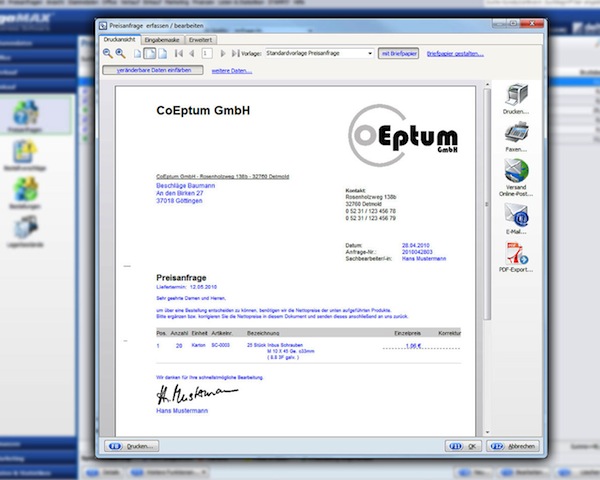The height and width of the screenshot is (480, 600).
Task: Click the PDF-Export icon
Action: [x=516, y=253]
